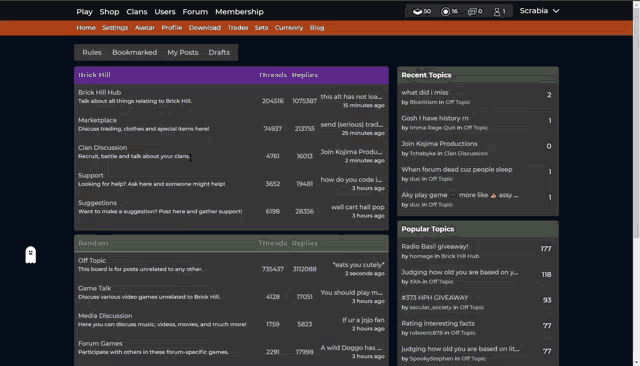
Task: Open latest post 'wall cart hall pop'
Action: 358,207
